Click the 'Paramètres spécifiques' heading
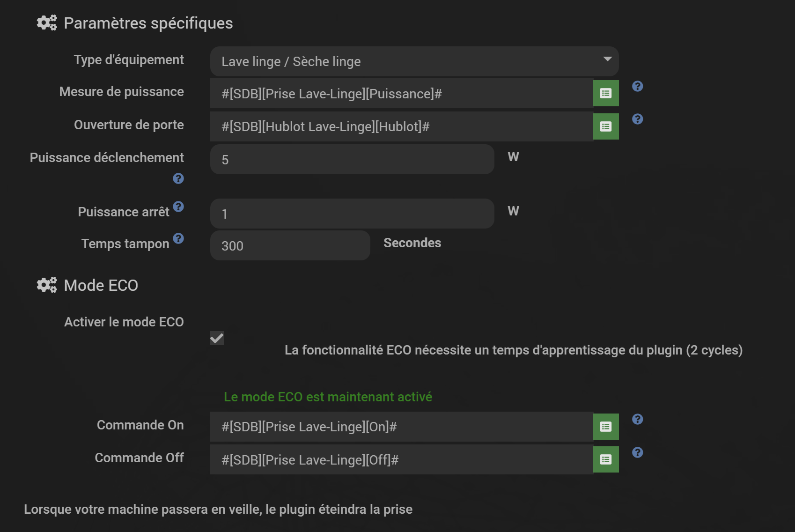The height and width of the screenshot is (532, 795). [x=148, y=23]
